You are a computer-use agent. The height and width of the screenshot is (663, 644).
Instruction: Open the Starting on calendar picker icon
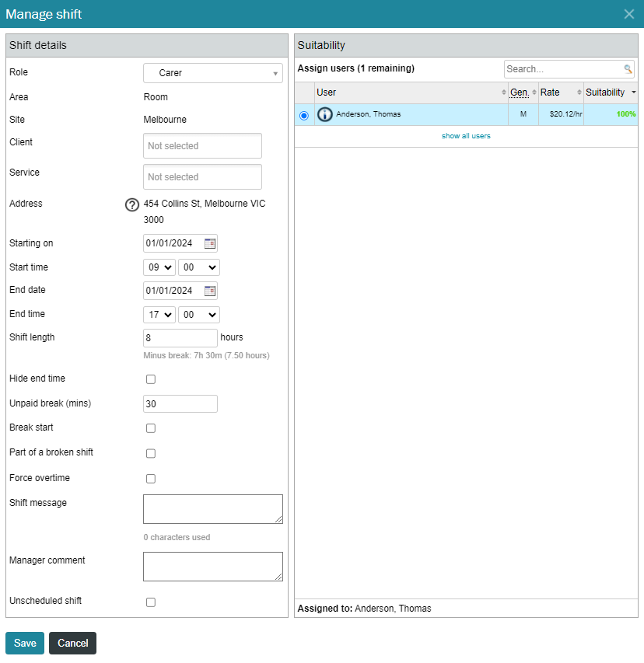pos(210,243)
